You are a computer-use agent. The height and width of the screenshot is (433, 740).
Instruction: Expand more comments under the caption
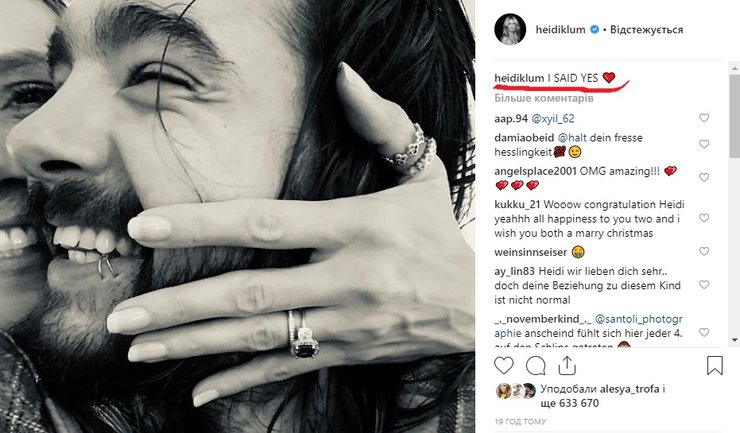point(544,99)
